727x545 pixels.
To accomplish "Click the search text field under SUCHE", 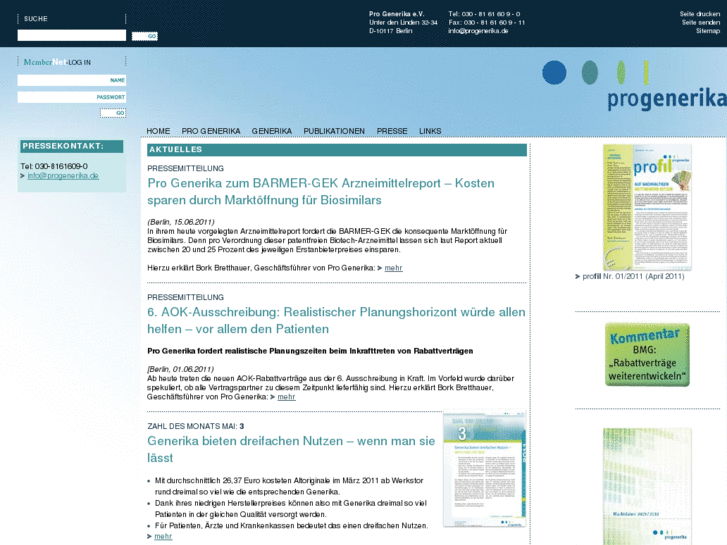I will click(x=71, y=35).
